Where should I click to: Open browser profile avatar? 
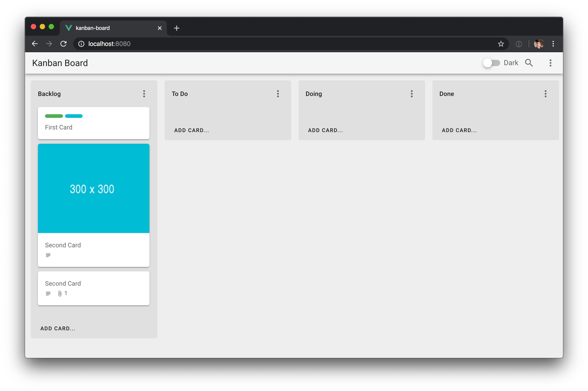pos(538,44)
